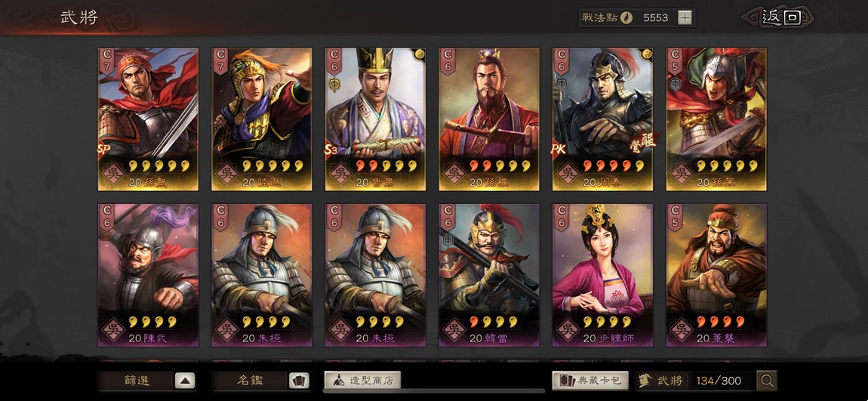868x401 pixels.
Task: Click the horizontal scrollbar below the cards
Action: tap(433, 391)
